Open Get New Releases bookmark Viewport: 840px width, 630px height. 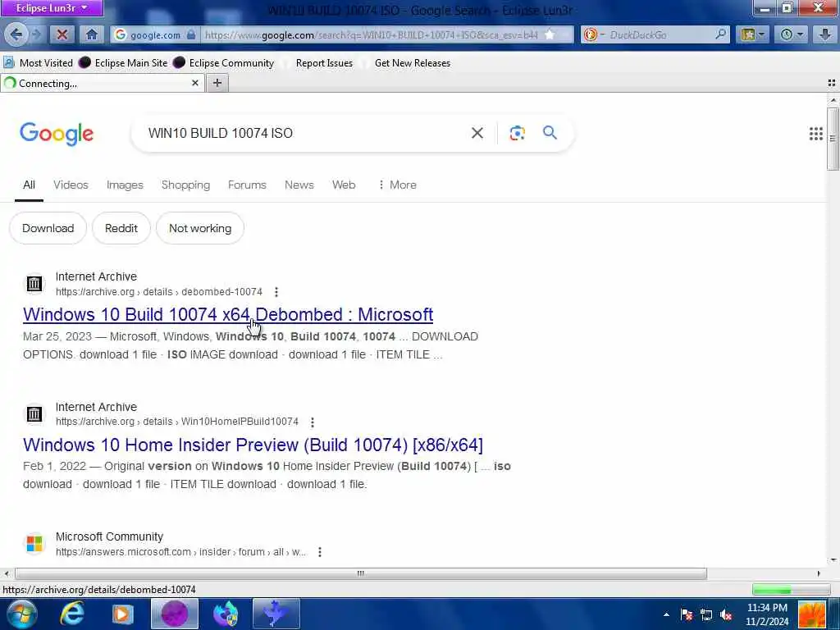(x=413, y=62)
